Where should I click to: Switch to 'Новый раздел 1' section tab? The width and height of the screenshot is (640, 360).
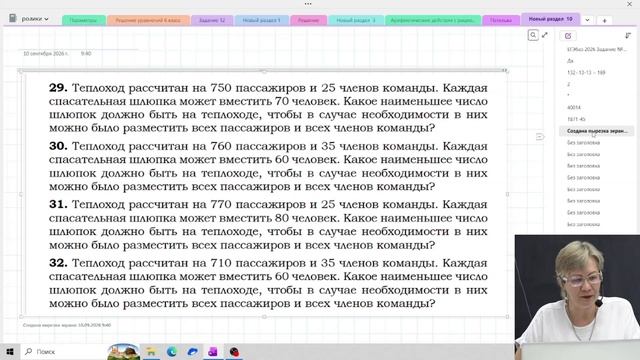click(262, 20)
